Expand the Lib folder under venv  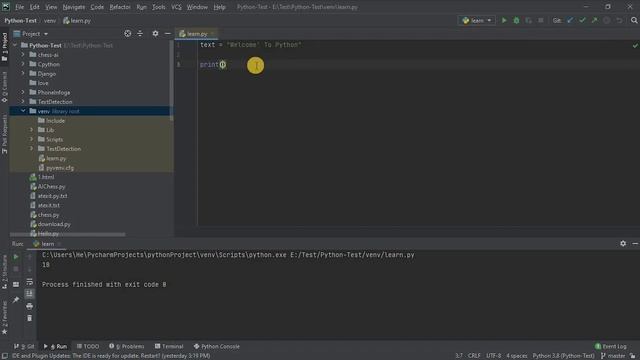tap(32, 130)
